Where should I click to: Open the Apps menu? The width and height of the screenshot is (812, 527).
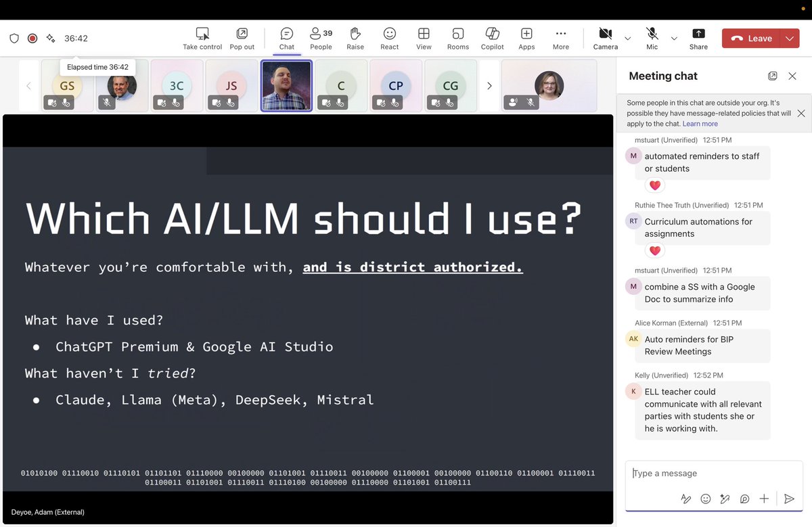tap(526, 39)
